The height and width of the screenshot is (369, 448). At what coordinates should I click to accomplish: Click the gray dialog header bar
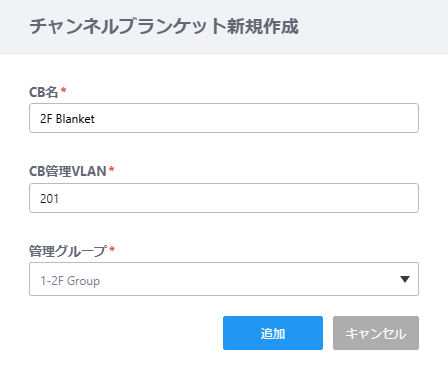[224, 27]
